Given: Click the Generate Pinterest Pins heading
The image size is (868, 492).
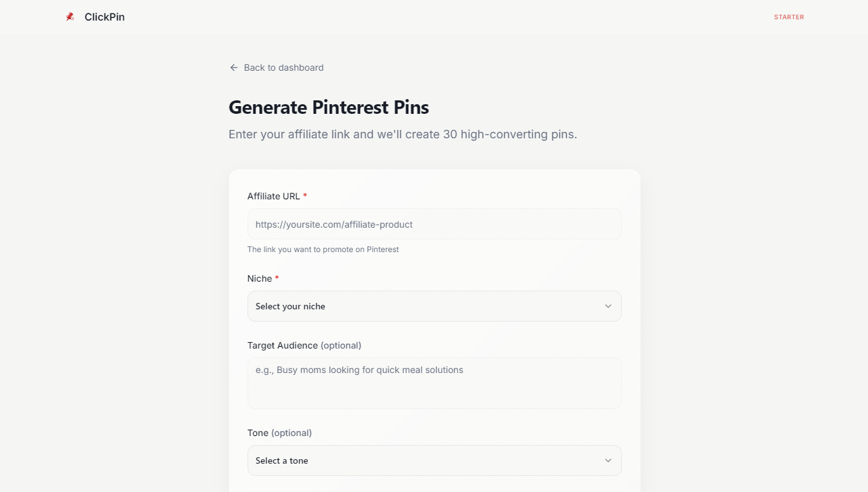Looking at the screenshot, I should click(x=329, y=107).
